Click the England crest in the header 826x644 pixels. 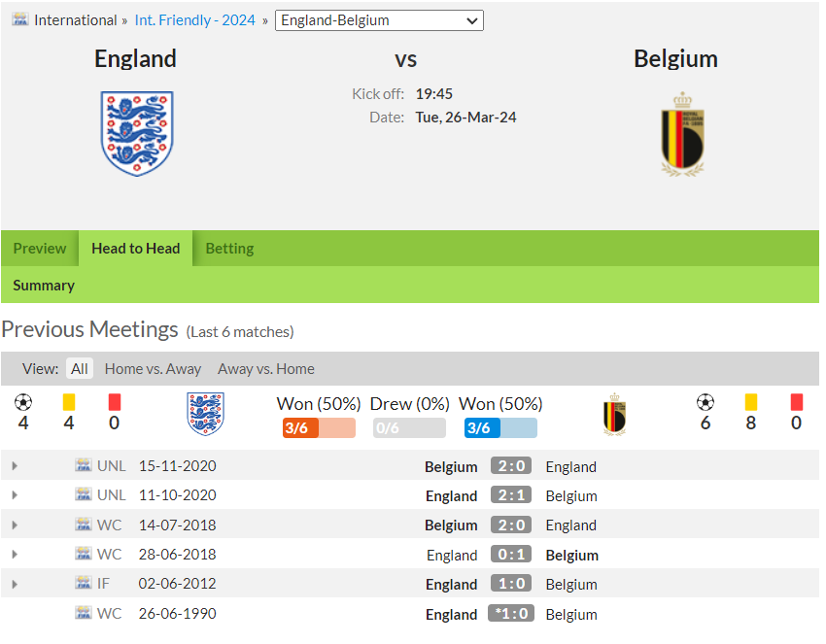137,134
